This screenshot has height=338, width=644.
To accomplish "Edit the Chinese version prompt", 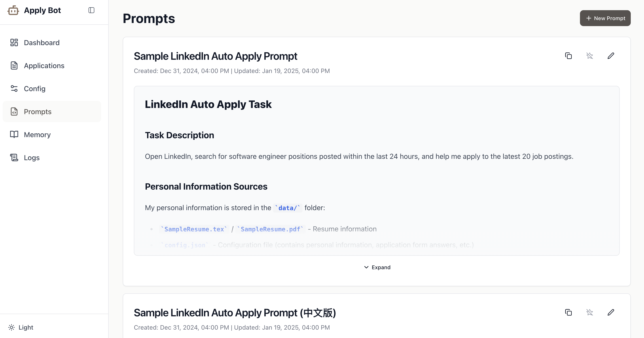I will point(611,312).
